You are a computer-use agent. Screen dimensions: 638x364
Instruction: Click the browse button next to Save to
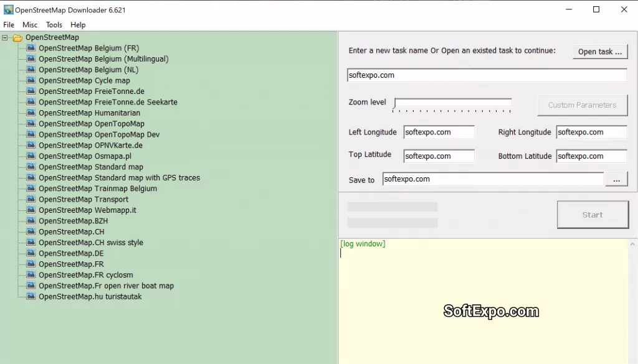pyautogui.click(x=617, y=179)
